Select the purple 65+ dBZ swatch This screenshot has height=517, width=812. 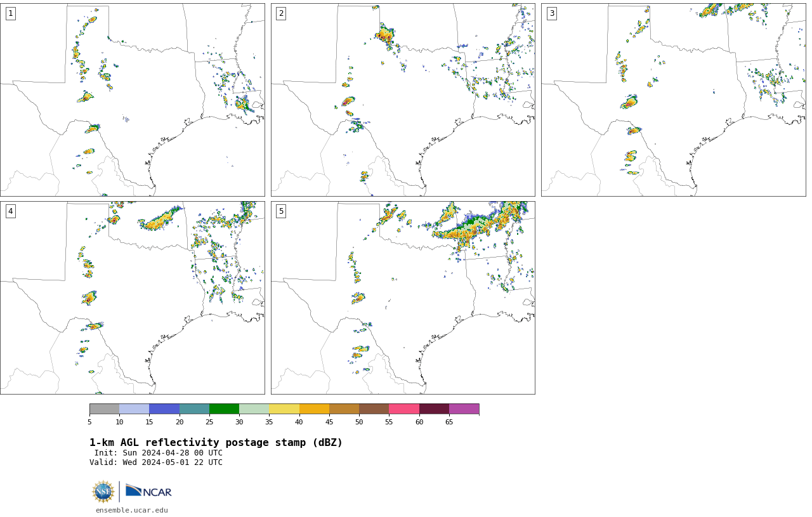pos(464,409)
